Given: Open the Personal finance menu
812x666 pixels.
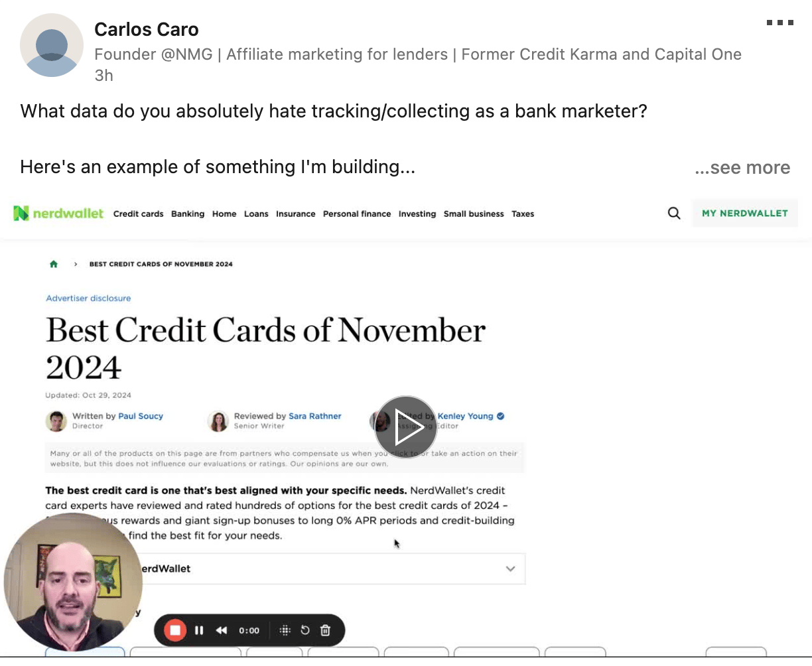Looking at the screenshot, I should pos(357,214).
